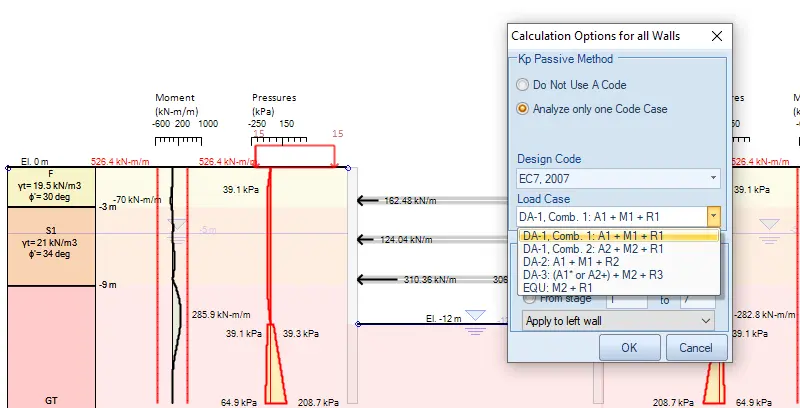Image resolution: width=800 pixels, height=408 pixels.
Task: Choose DA-2: A1 + M1 + R2
Action: [618, 262]
